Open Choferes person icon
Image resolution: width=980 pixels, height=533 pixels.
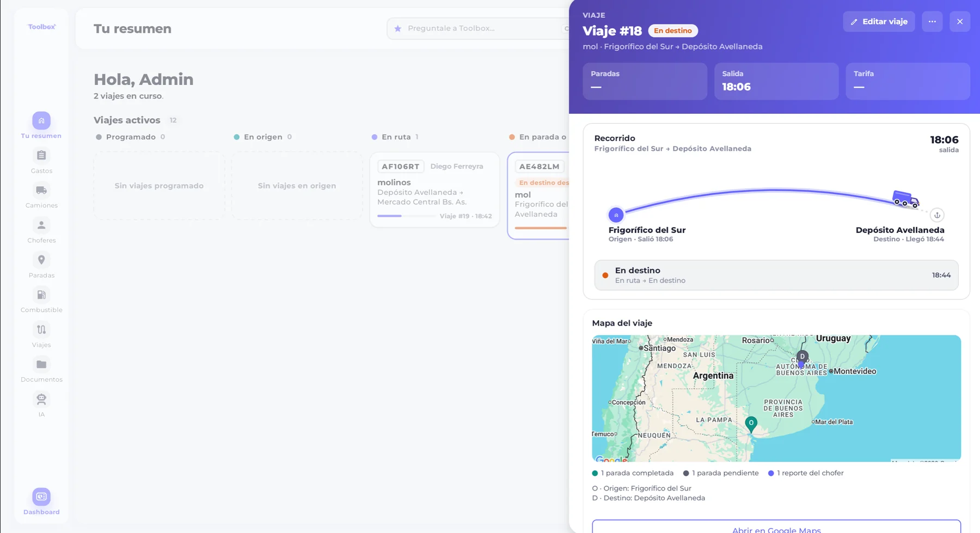[41, 225]
